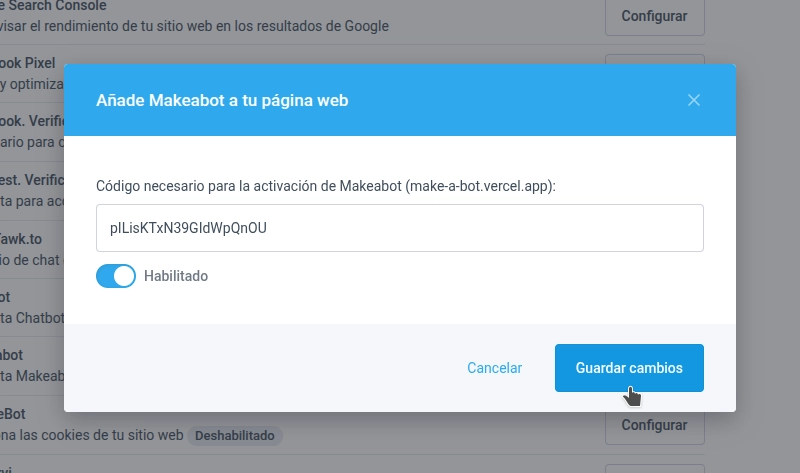Click the Makeabot activation code input field

(x=399, y=228)
